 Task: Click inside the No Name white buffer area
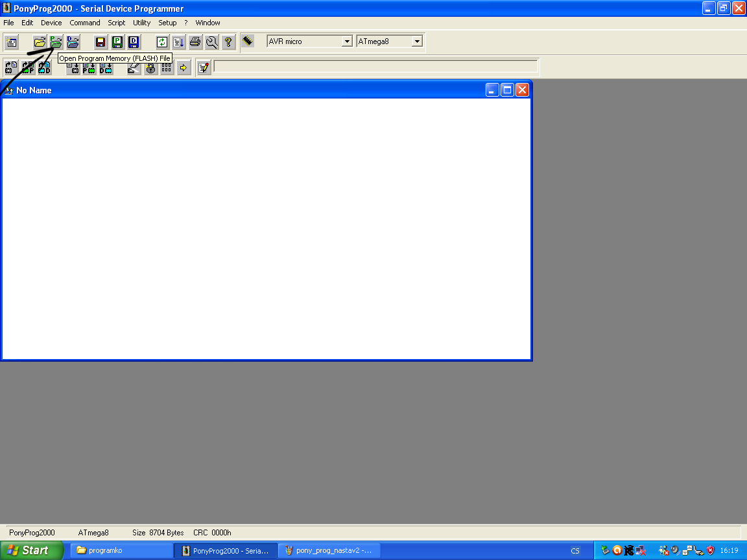267,229
